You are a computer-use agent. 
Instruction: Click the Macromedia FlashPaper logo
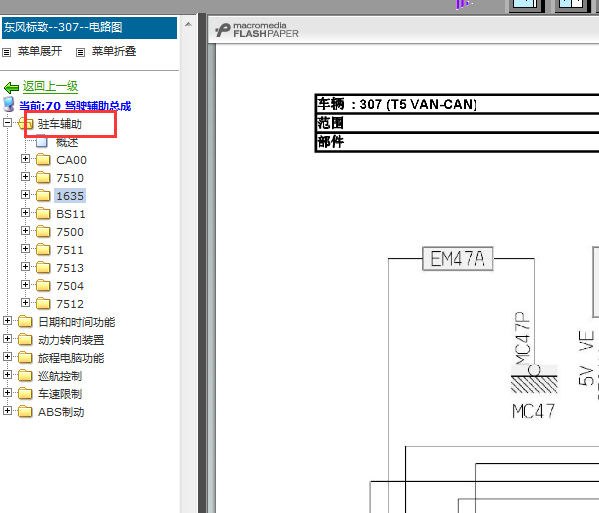point(257,30)
